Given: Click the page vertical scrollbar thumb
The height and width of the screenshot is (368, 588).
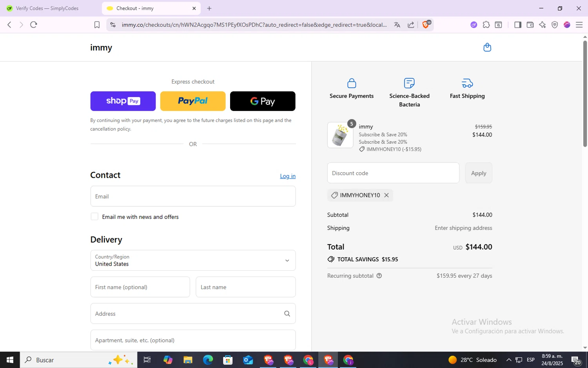Looking at the screenshot, I should pos(585,94).
